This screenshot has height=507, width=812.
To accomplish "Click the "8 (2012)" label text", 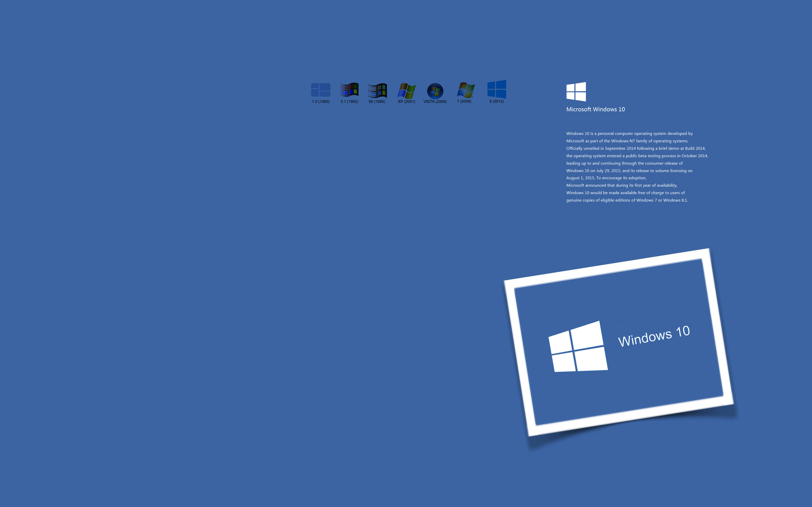I will coord(496,101).
